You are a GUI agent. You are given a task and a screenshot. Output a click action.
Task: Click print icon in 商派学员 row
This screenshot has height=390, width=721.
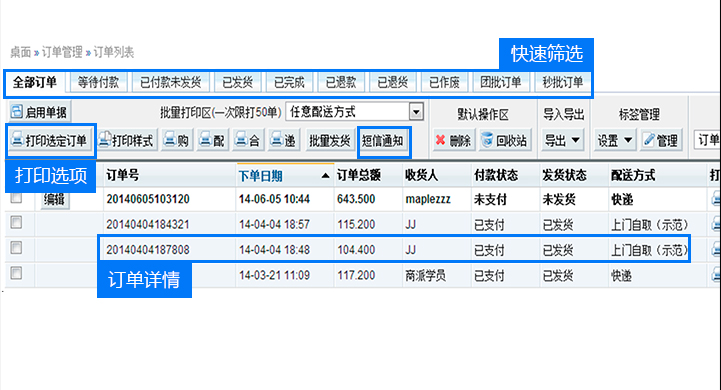(716, 275)
